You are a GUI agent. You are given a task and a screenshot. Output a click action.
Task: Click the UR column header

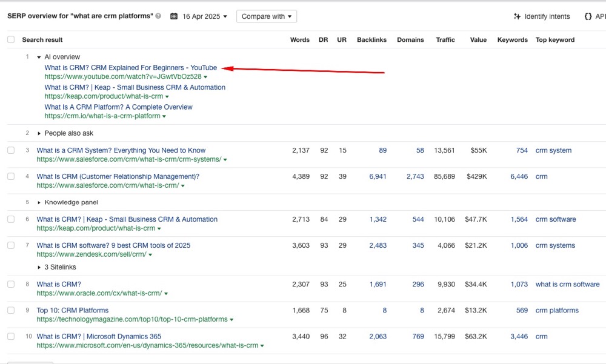coord(342,40)
